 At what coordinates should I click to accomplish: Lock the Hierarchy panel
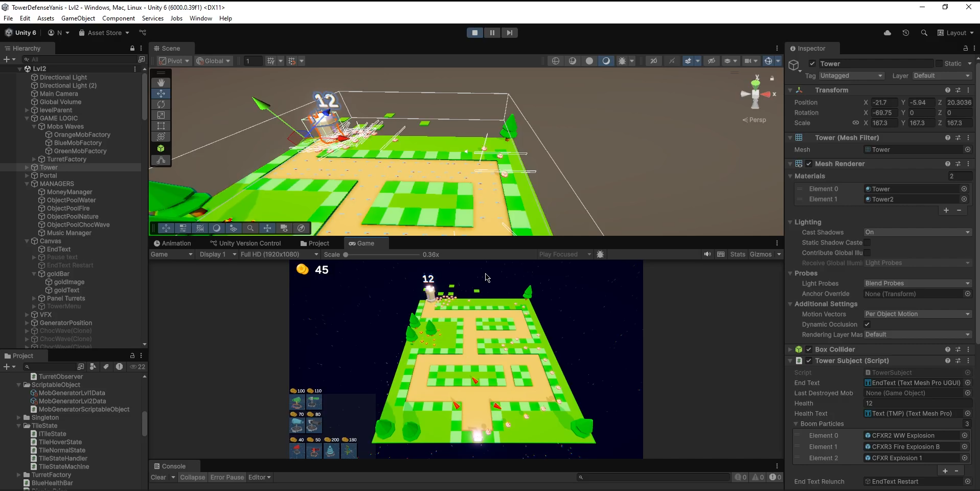(x=132, y=48)
